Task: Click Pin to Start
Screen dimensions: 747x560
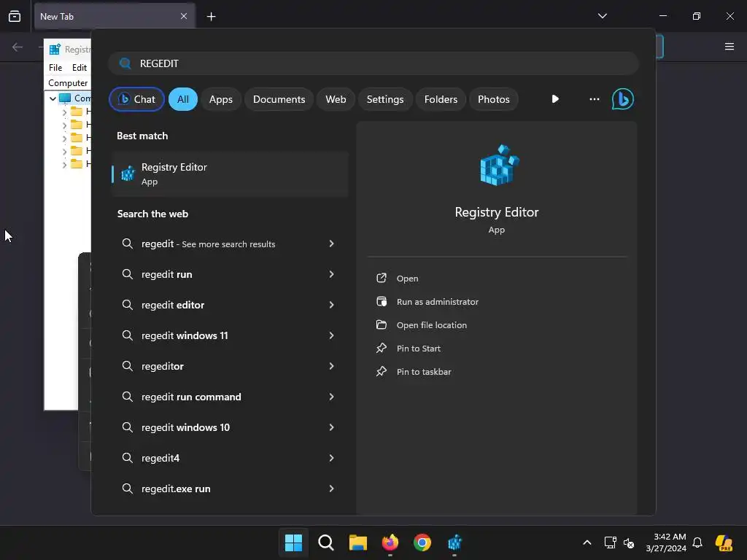Action: [418, 349]
